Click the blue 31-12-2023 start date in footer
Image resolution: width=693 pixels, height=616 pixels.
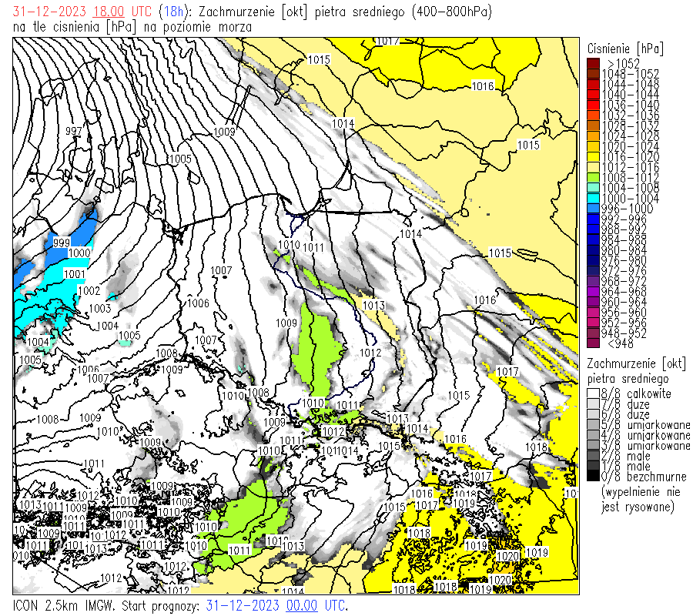point(243,605)
